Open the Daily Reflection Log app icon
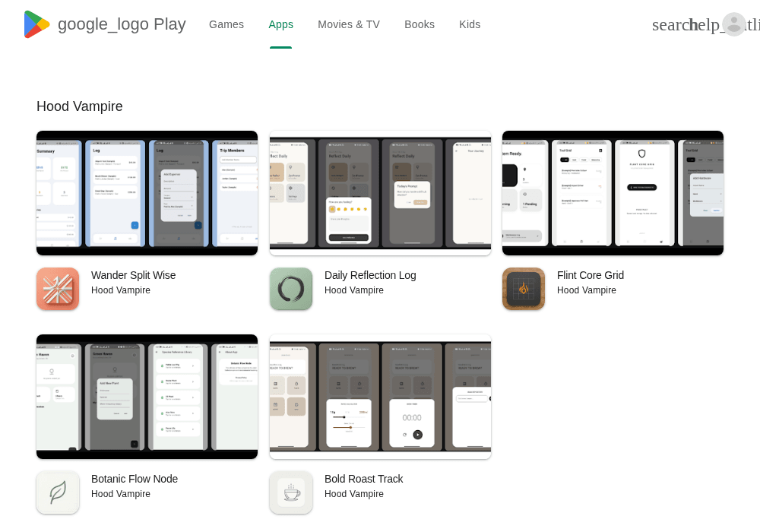The height and width of the screenshot is (532, 760). (x=291, y=289)
